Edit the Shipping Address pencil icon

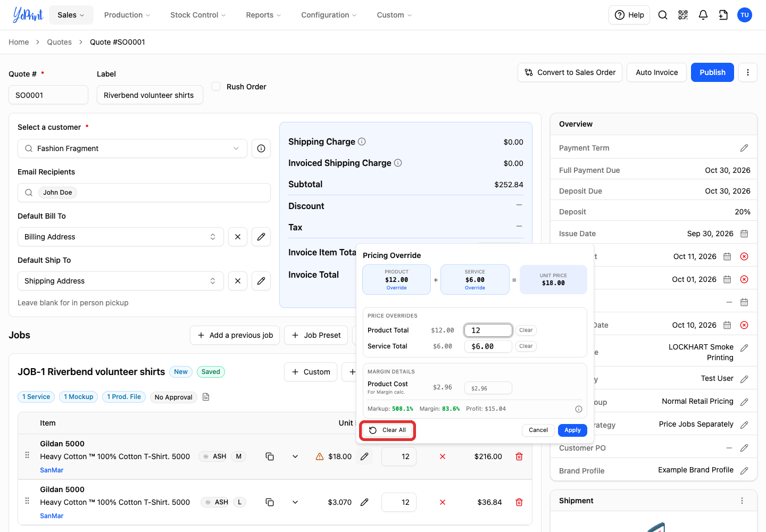[261, 281]
